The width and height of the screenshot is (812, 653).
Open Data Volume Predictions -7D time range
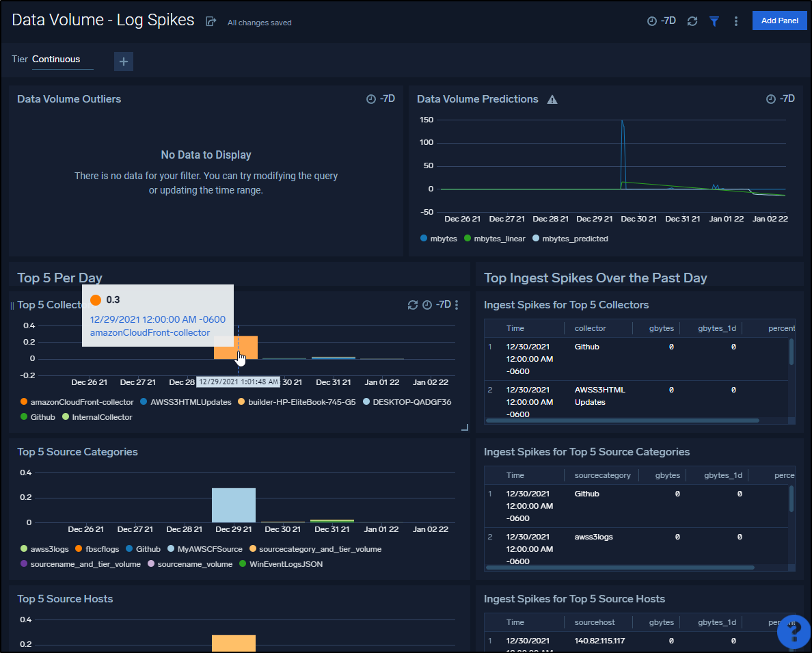pyautogui.click(x=781, y=99)
